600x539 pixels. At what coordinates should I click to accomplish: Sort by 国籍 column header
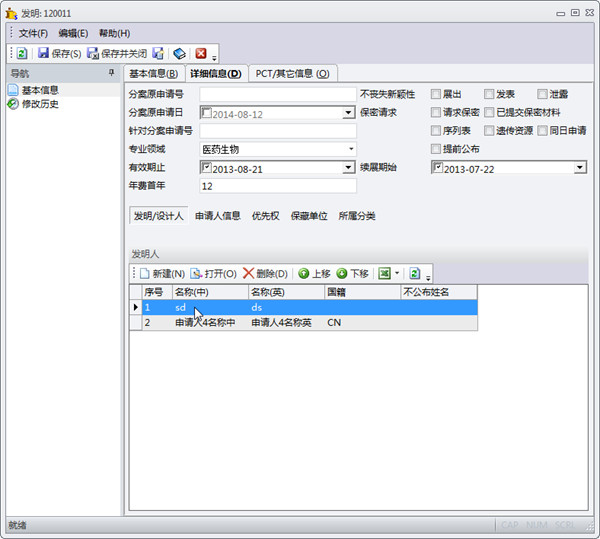[362, 292]
